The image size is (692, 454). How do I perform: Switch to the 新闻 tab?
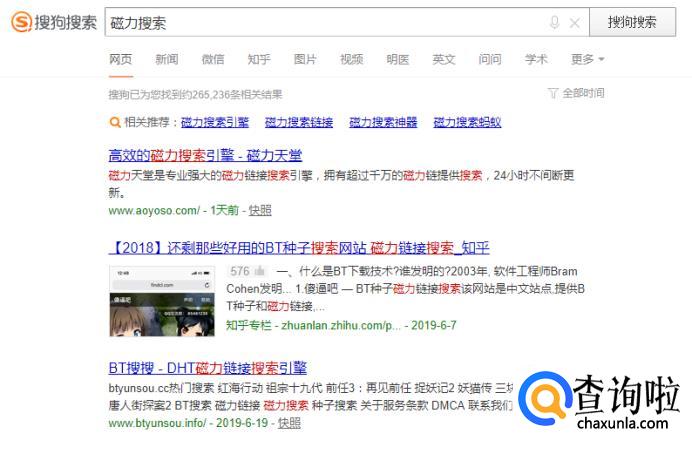coord(167,59)
